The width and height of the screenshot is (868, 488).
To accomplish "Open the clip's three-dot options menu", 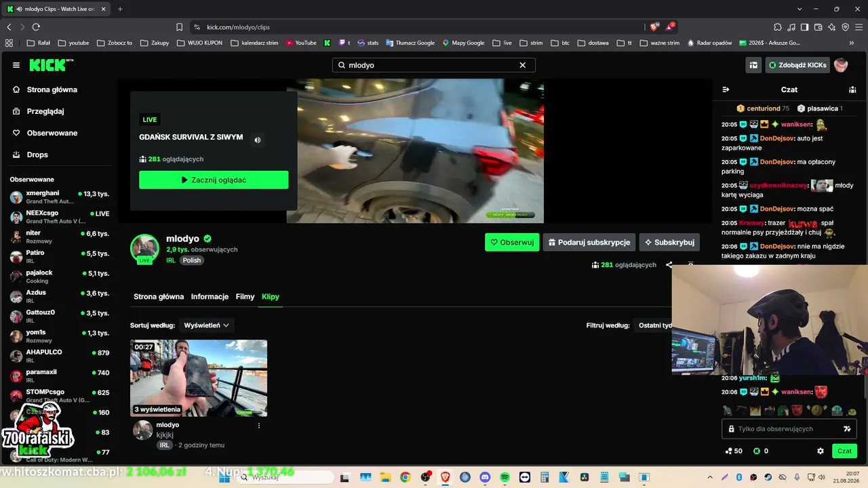I will click(259, 426).
